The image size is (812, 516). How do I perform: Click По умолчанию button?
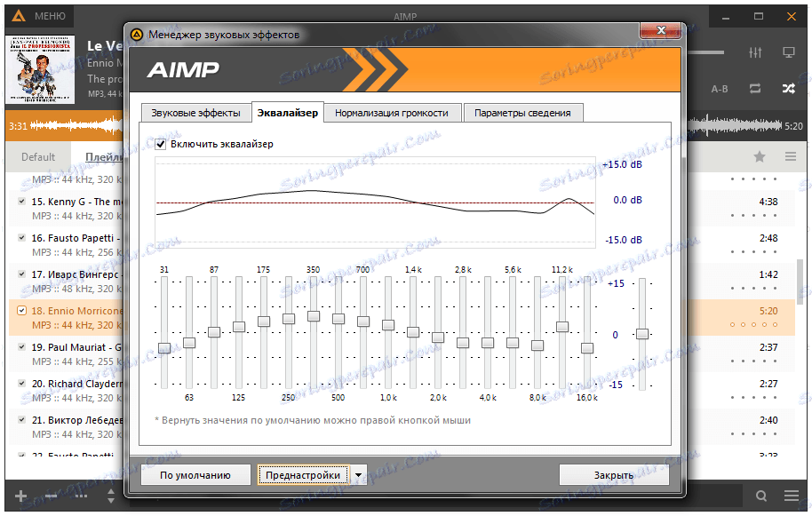click(195, 475)
